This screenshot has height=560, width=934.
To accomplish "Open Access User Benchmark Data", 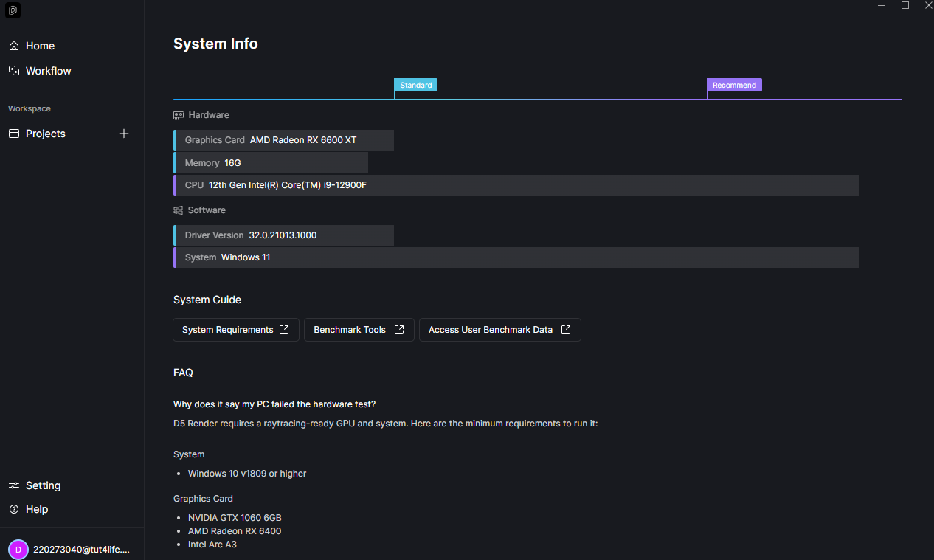I will click(499, 330).
